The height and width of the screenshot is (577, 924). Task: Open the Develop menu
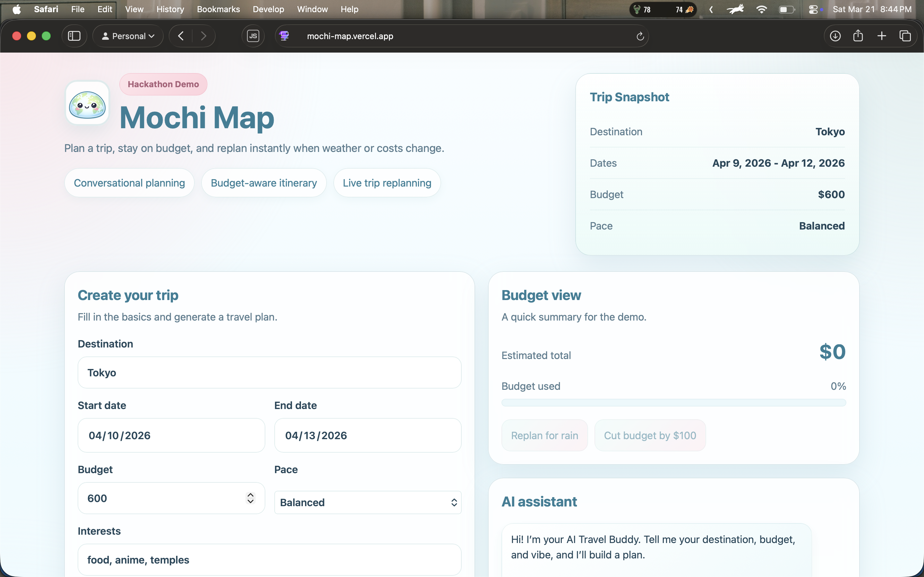[x=268, y=9]
